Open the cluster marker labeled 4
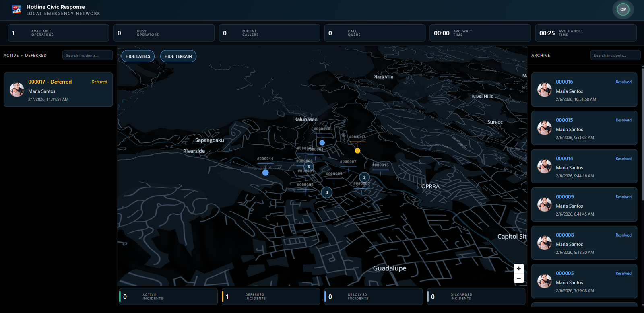 pos(326,192)
